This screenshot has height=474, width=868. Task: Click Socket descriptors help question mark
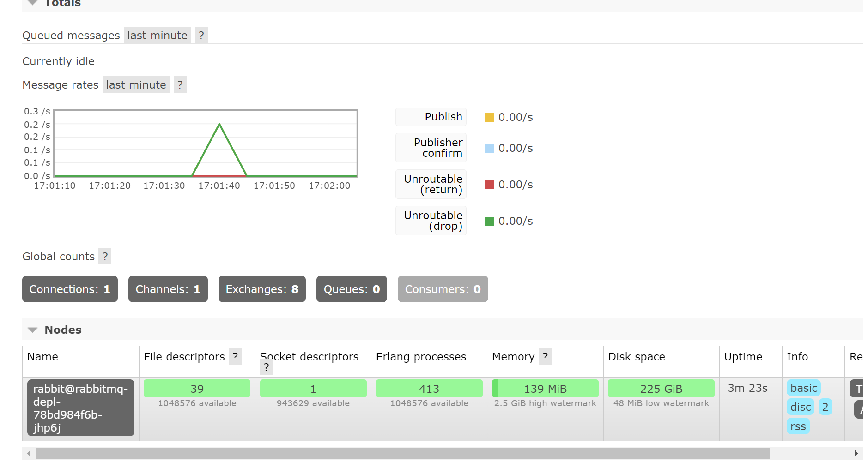266,367
